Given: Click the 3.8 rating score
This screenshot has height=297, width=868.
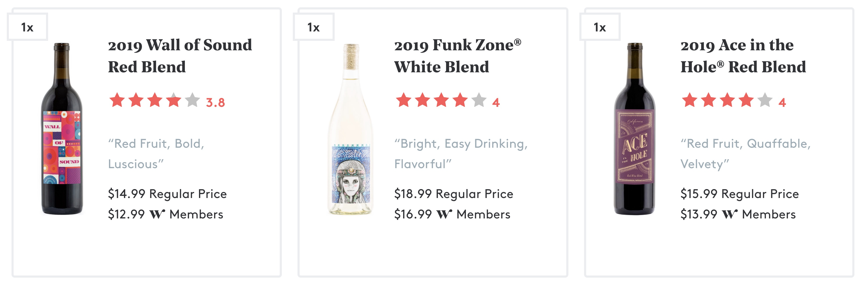Looking at the screenshot, I should pos(215,103).
